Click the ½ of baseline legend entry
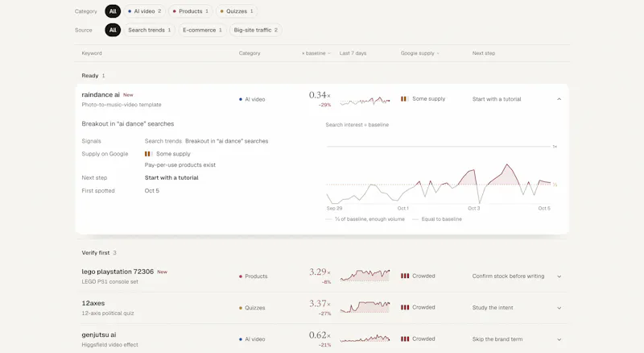The width and height of the screenshot is (644, 353). click(x=365, y=219)
